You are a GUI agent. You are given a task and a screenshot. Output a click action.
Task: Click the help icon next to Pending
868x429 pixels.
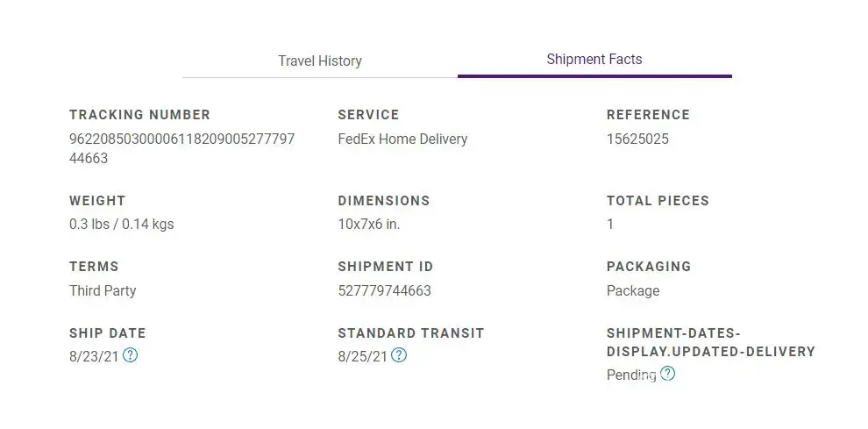pyautogui.click(x=668, y=374)
